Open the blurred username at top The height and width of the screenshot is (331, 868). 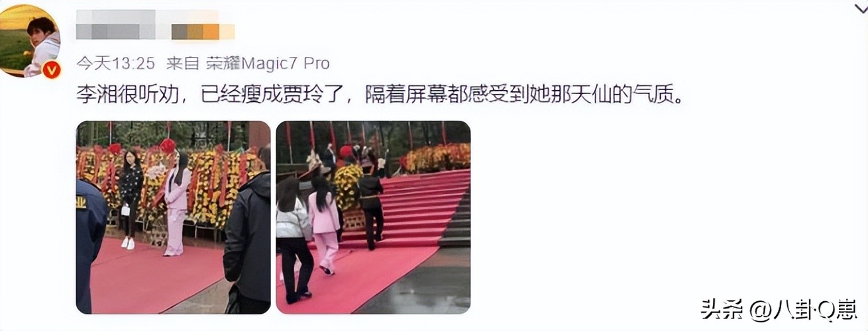point(147,16)
